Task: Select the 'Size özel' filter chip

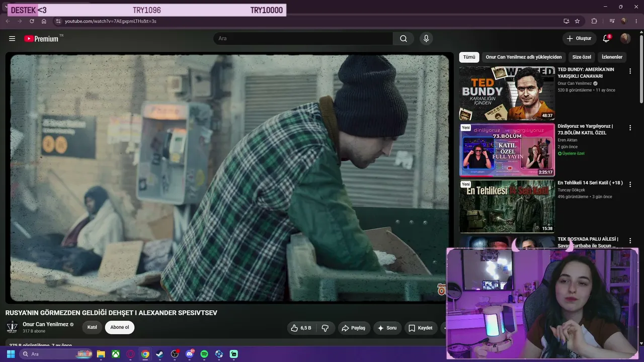Action: (582, 57)
